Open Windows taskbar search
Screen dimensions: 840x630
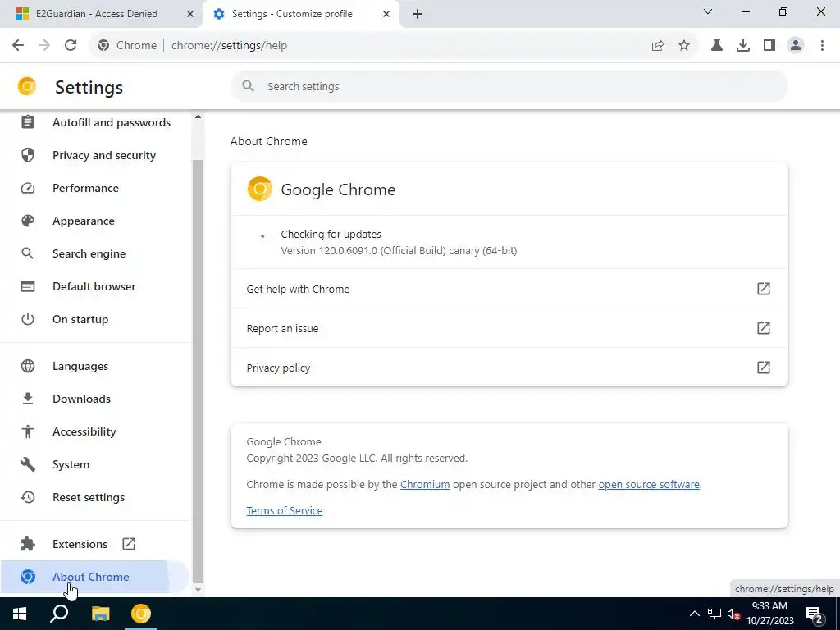pos(59,614)
